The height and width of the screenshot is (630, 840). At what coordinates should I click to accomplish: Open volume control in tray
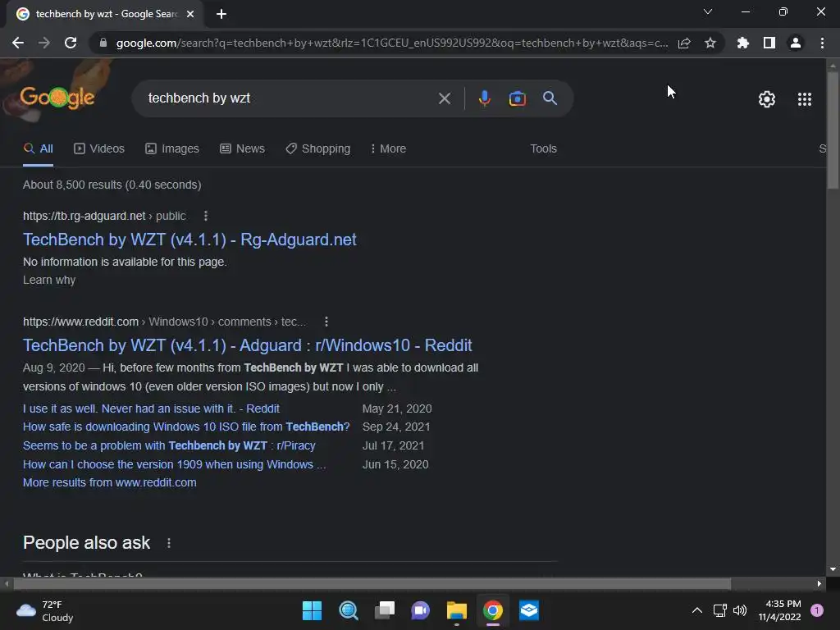tap(740, 610)
